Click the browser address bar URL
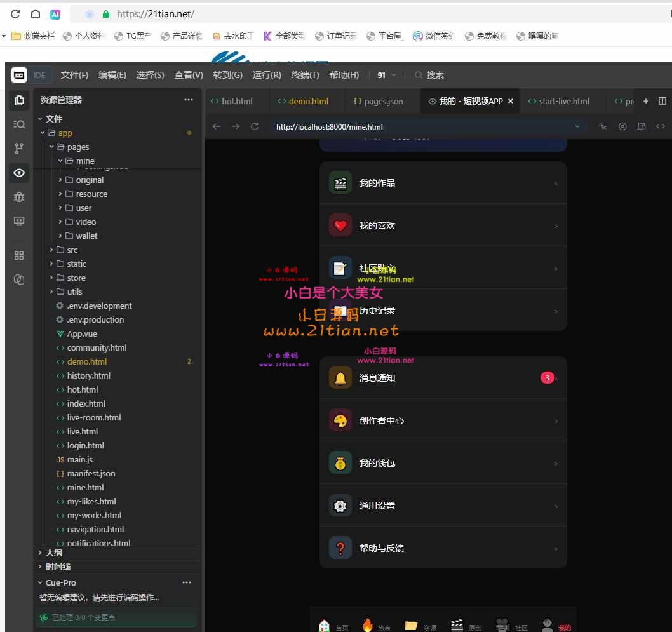This screenshot has height=632, width=672. 156,14
